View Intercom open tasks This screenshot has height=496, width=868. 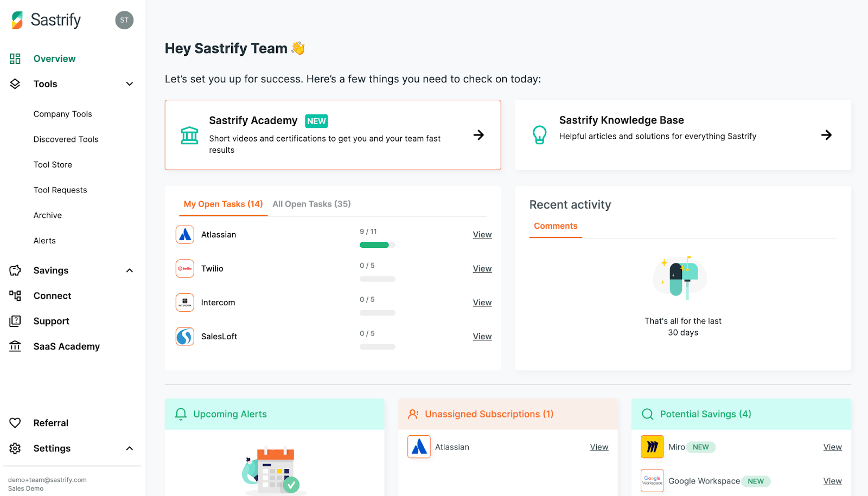click(482, 302)
